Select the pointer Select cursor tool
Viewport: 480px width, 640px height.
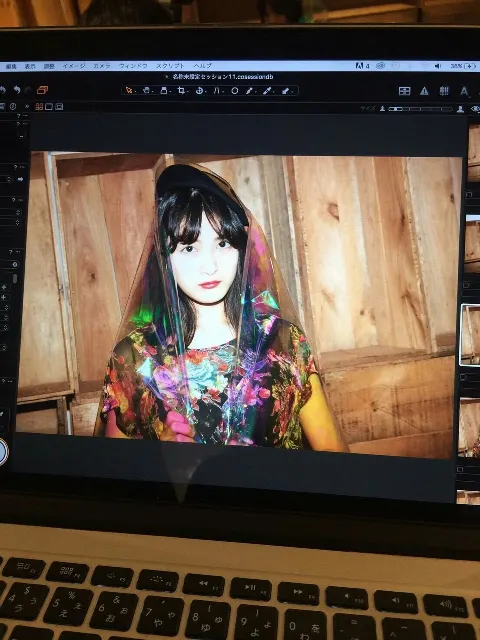(129, 90)
